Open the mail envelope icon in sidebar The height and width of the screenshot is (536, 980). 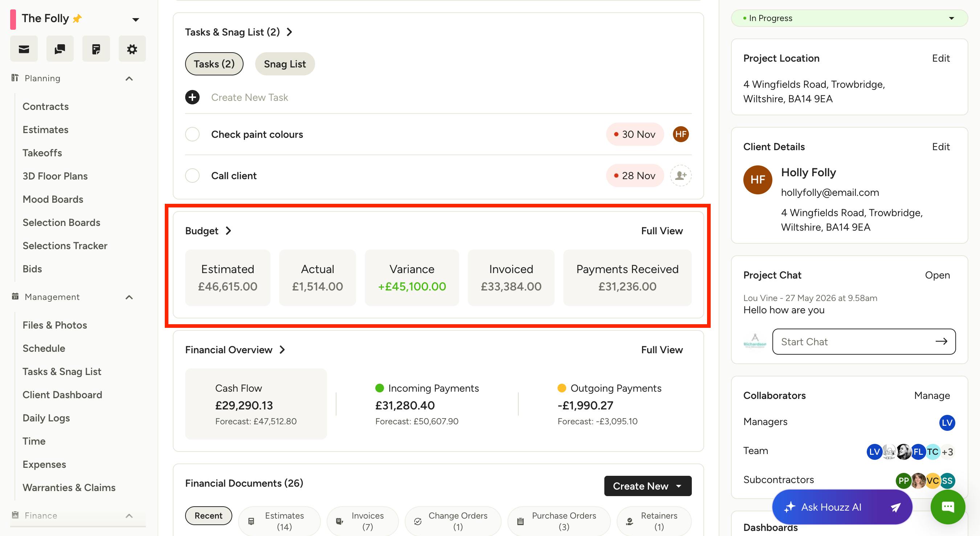[24, 49]
